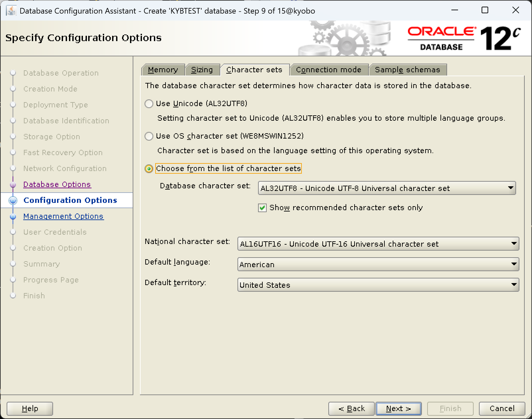
Task: Select Choose from the list radio option
Action: (149, 169)
